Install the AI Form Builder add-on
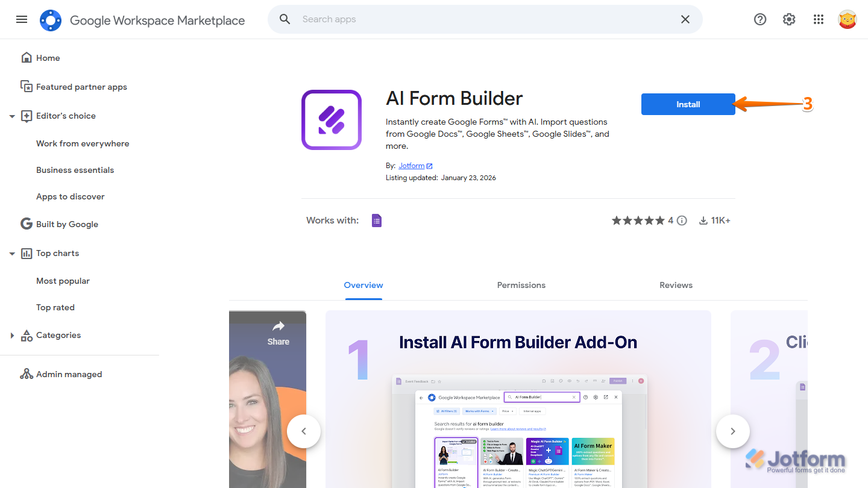868x488 pixels. [x=688, y=104]
